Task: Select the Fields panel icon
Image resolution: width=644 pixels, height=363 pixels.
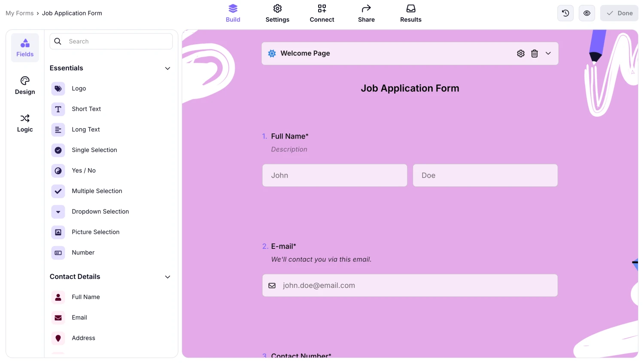Action: 24,47
